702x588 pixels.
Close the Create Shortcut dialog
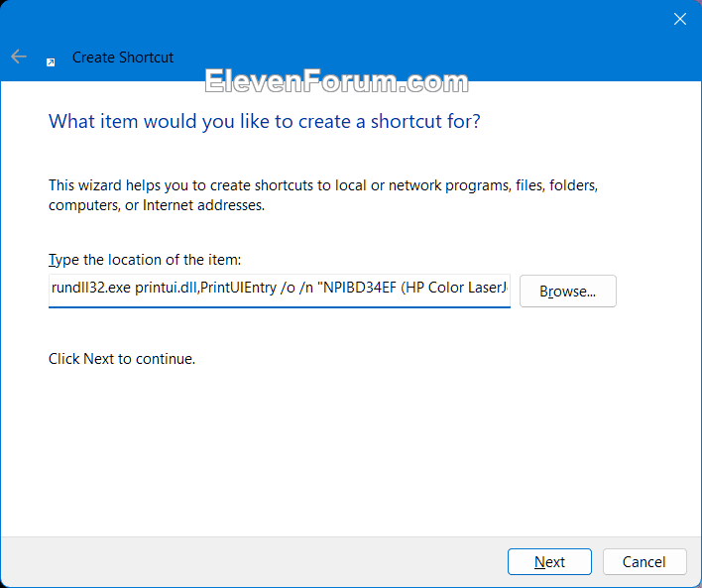679,19
